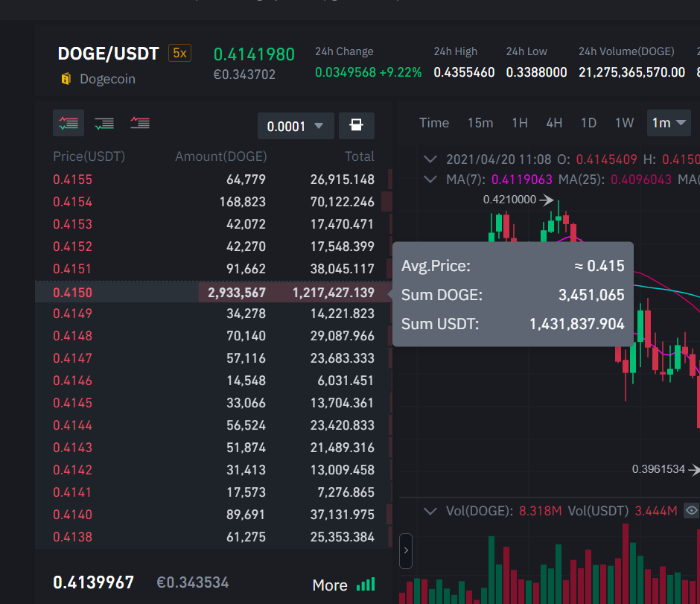
Task: Select the 0.4138 ask price
Action: click(x=72, y=536)
